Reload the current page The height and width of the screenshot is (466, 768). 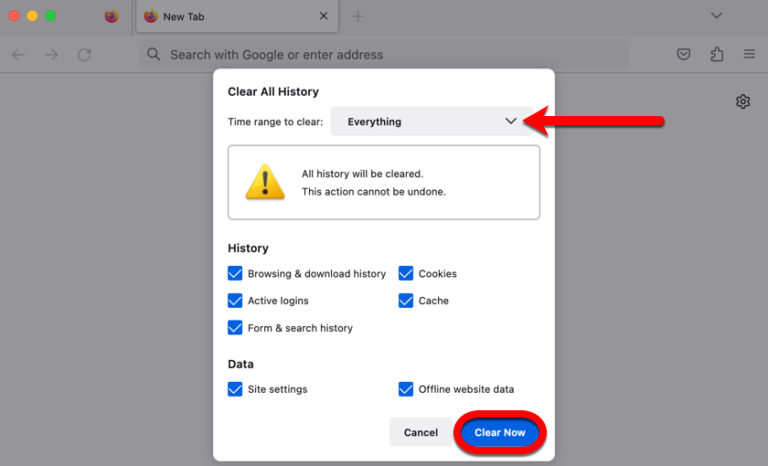(x=84, y=54)
